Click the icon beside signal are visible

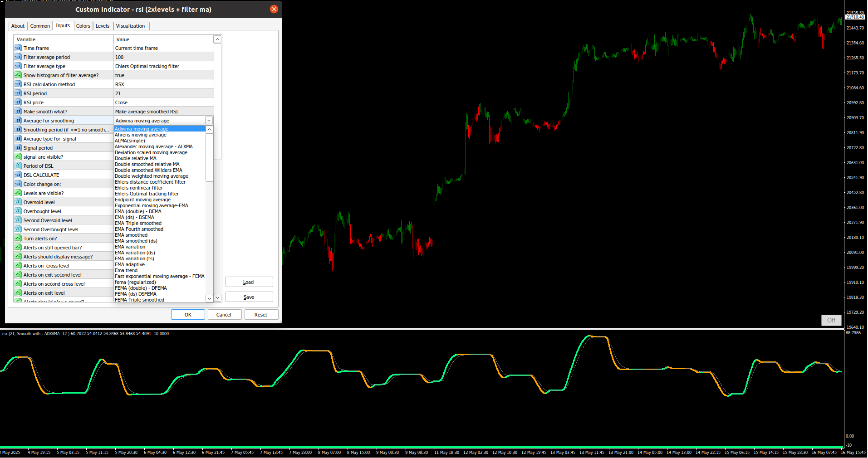point(18,157)
